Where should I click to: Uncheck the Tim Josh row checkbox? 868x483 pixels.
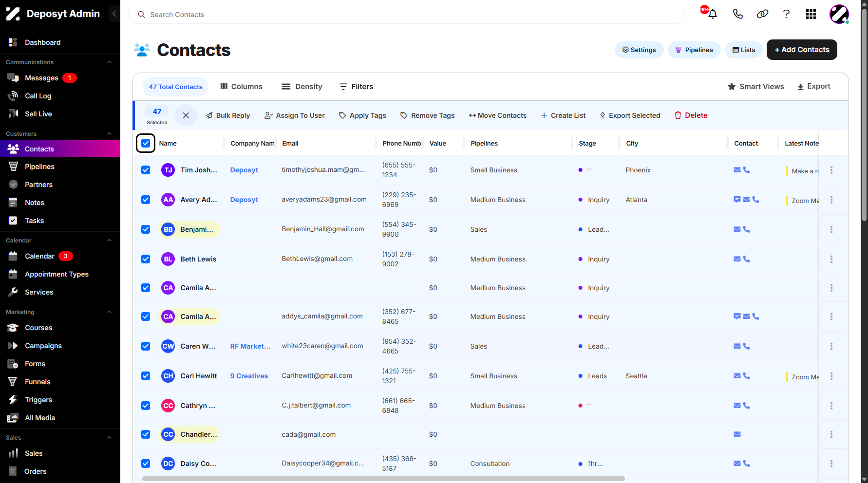[x=146, y=170]
